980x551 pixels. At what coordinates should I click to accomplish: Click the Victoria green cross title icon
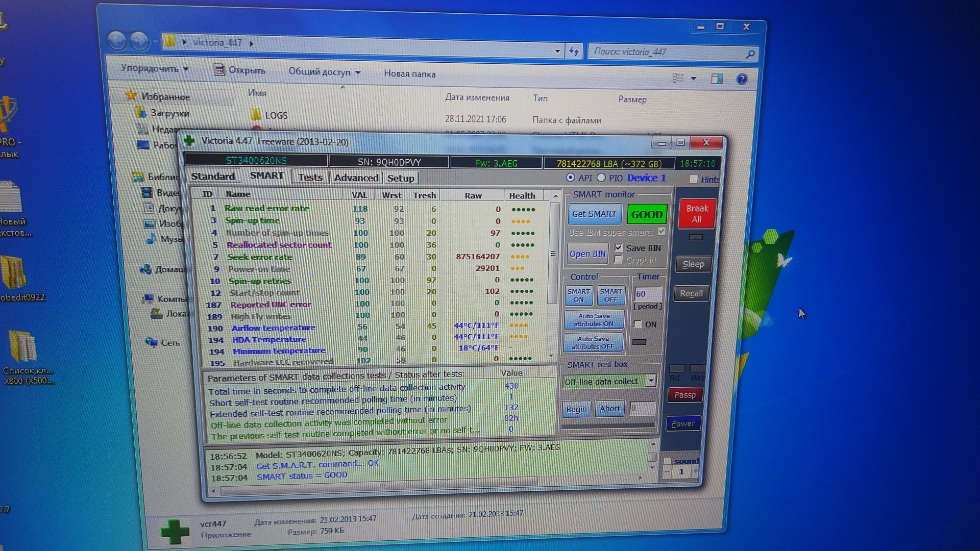click(189, 140)
